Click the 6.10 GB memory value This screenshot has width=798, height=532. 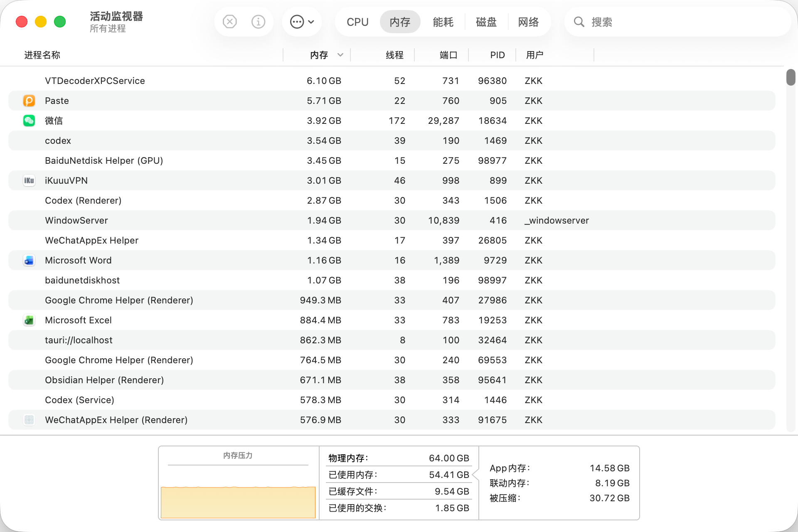(324, 81)
